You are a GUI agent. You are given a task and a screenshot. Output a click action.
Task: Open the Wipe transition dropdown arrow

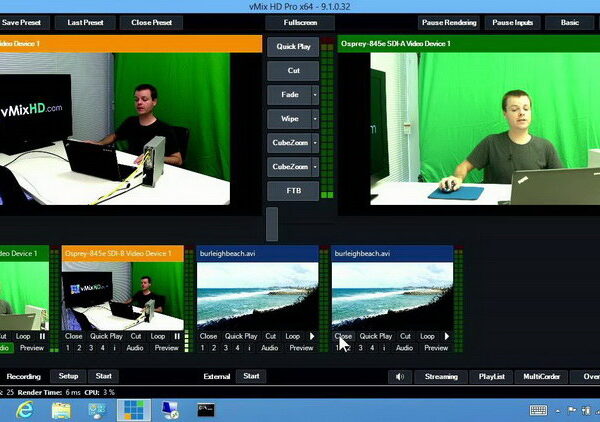coord(315,119)
